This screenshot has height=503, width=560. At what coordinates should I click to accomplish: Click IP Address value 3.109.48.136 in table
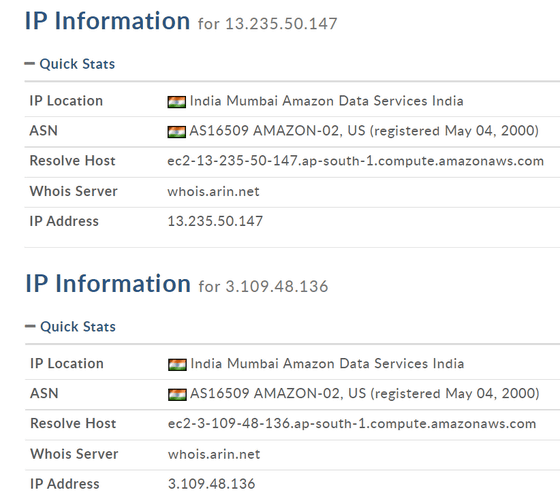tap(211, 484)
